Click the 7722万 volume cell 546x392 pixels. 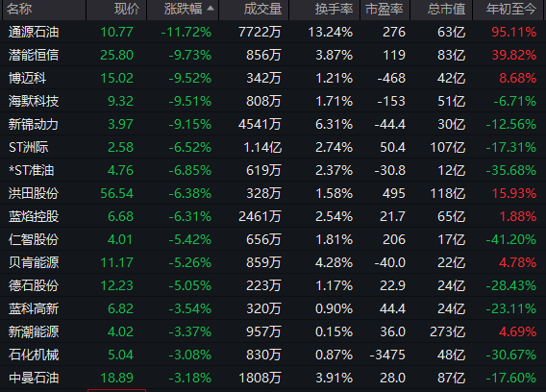tap(260, 32)
